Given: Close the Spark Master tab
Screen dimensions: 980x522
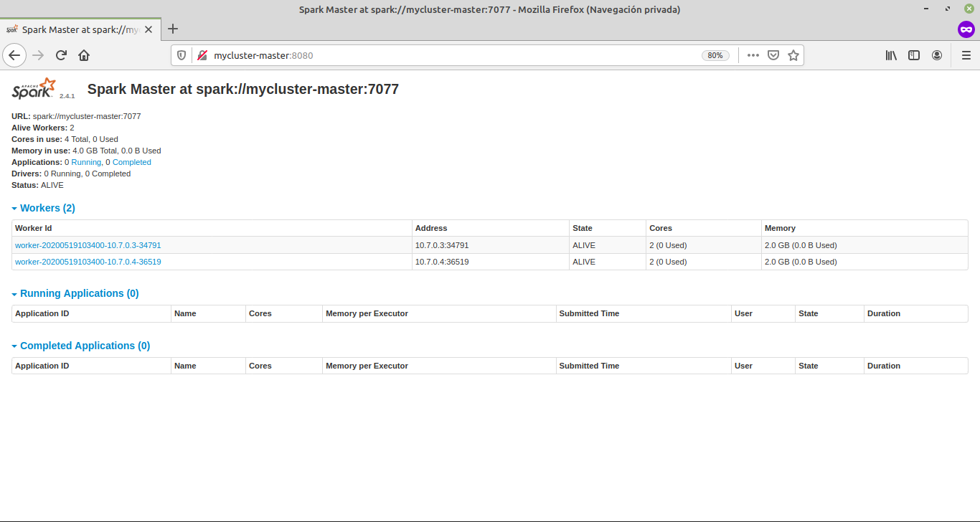Looking at the screenshot, I should [x=149, y=29].
